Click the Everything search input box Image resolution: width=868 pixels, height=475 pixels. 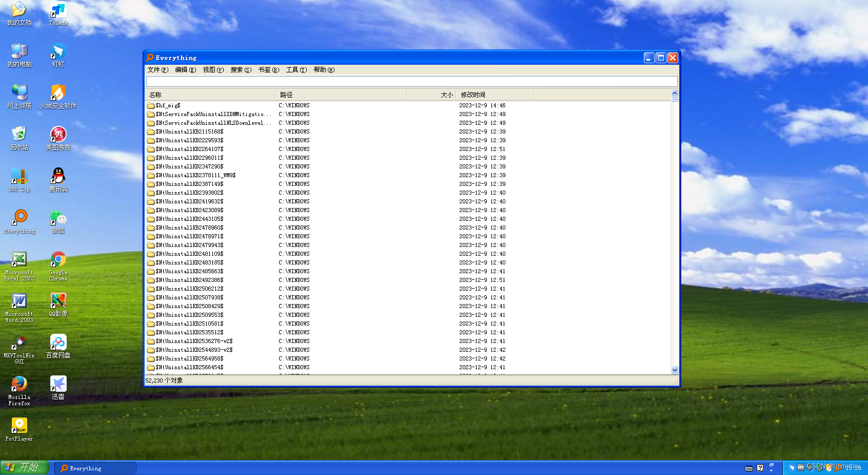point(411,81)
